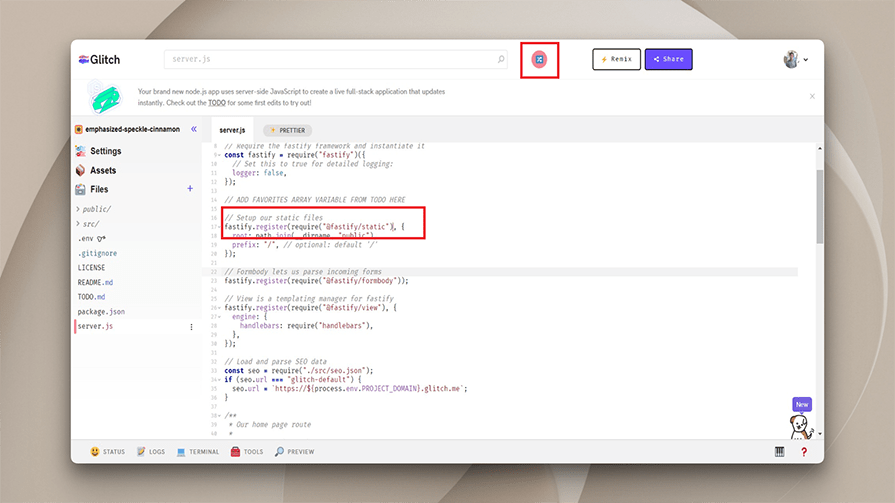Expand the src/ folder
895x503 pixels.
click(x=88, y=224)
